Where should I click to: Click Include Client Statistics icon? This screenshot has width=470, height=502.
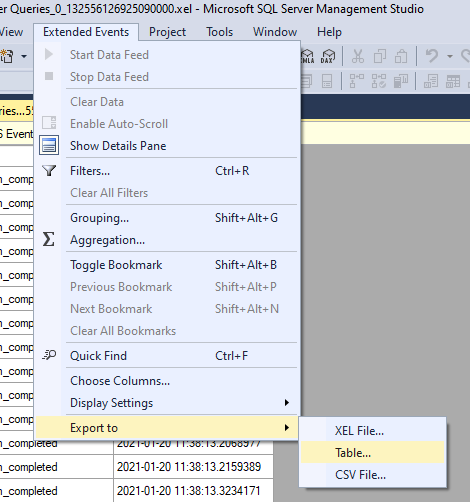point(401,81)
